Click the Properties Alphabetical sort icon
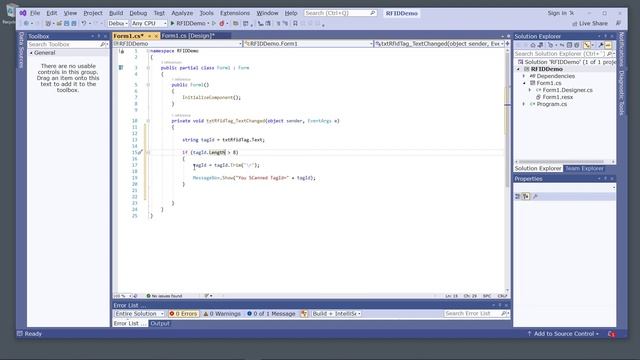 526,196
